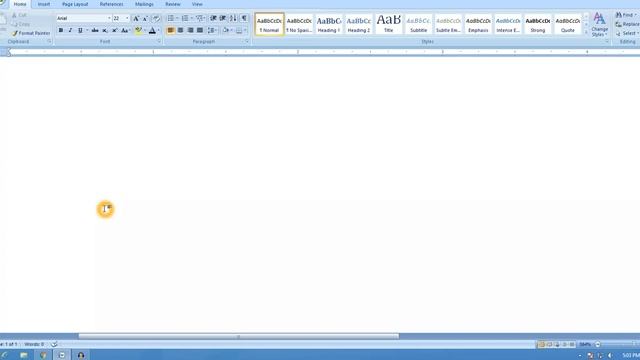The image size is (640, 360).
Task: Apply the font color
Action: click(152, 30)
